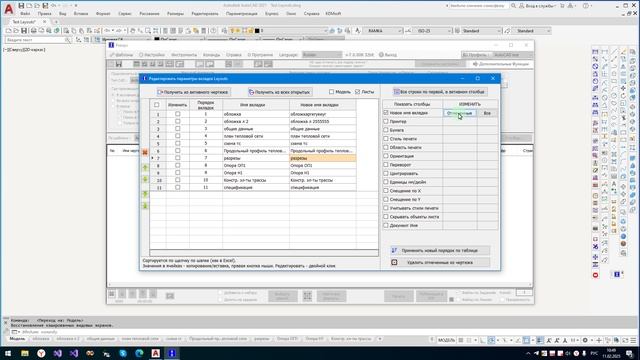Enable the 'Область печати' column checkbox
The image size is (640, 360).
click(386, 147)
